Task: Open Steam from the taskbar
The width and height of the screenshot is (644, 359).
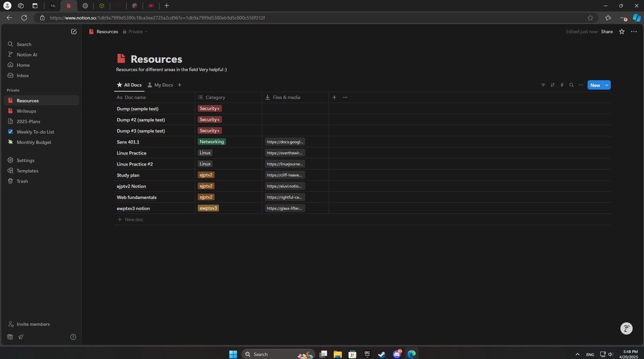Action: 382,354
